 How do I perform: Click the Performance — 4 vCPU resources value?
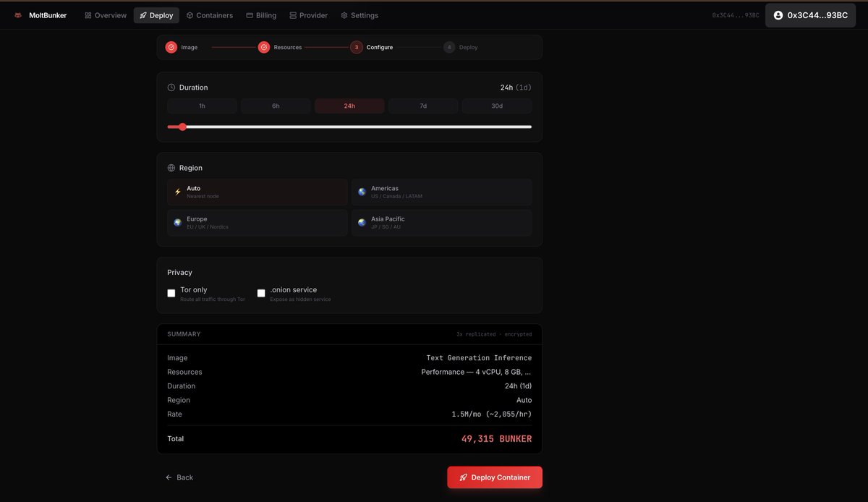[477, 372]
